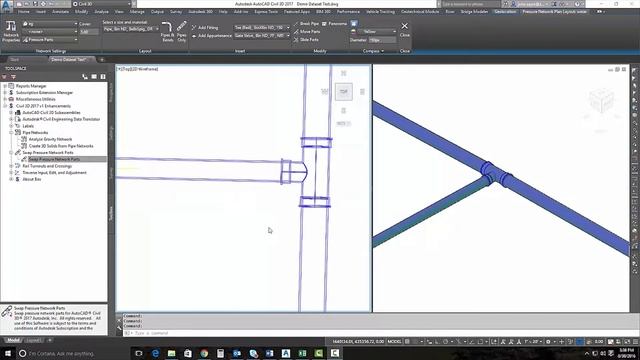Select Create 3D Solids from Pipe Networks
Viewport: 640px width, 360px height.
61,146
